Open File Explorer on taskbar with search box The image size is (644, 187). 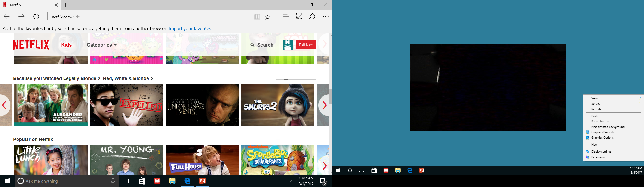[x=172, y=181]
